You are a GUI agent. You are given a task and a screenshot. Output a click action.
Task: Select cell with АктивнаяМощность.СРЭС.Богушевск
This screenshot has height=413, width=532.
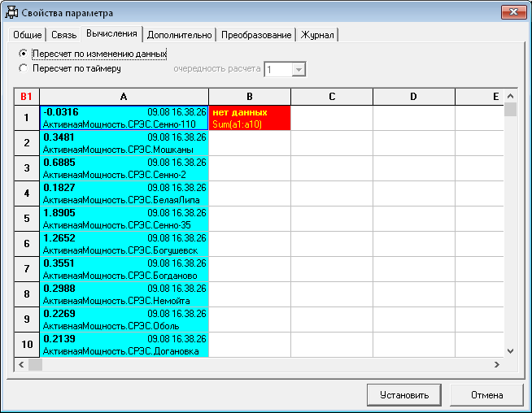(x=124, y=244)
